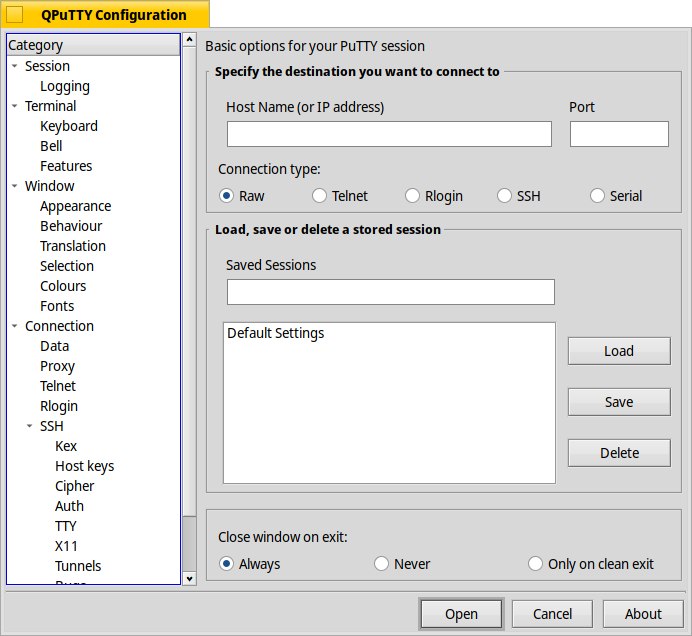Open the Terminal category

point(50,106)
